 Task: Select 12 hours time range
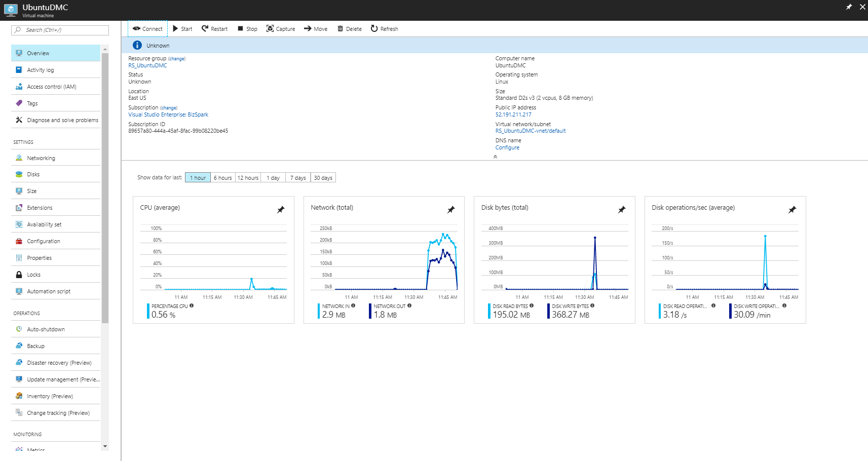pyautogui.click(x=248, y=178)
